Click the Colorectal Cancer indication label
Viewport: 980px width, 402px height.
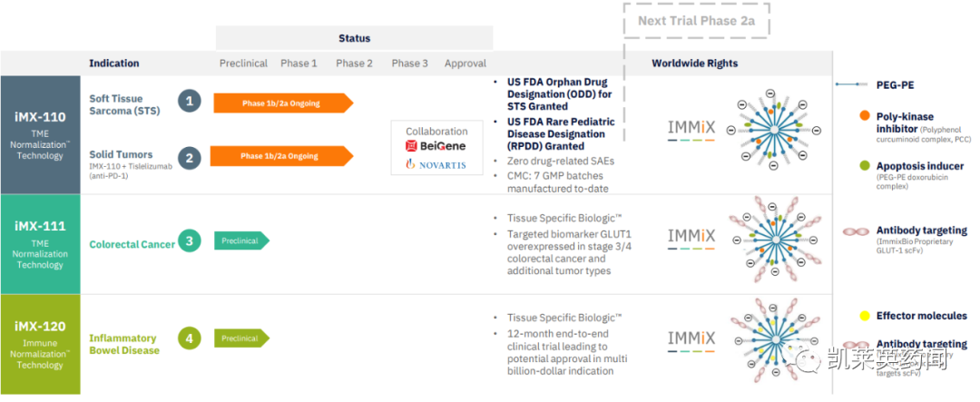132,244
